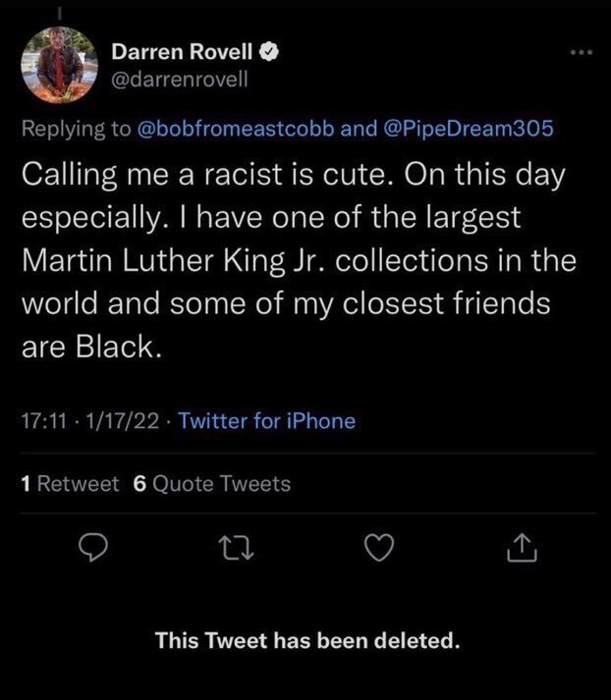The width and height of the screenshot is (611, 700).
Task: Open Darren Rovell's profile avatar
Action: click(62, 64)
